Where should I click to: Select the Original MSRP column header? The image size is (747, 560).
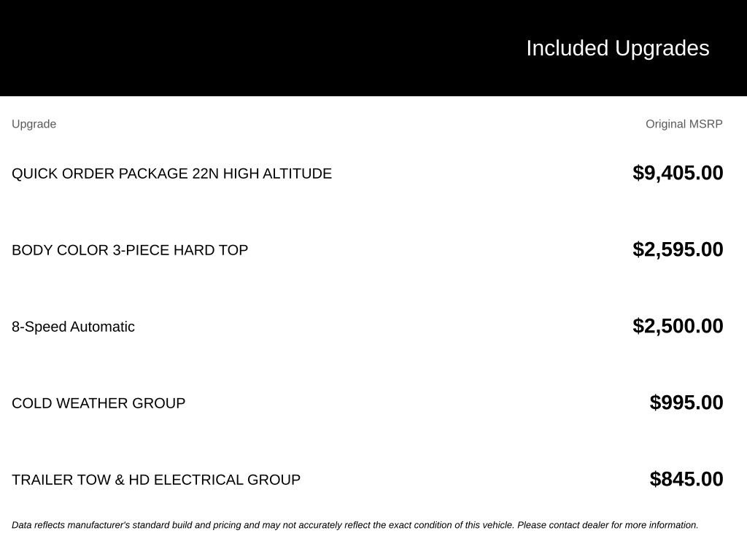click(684, 124)
